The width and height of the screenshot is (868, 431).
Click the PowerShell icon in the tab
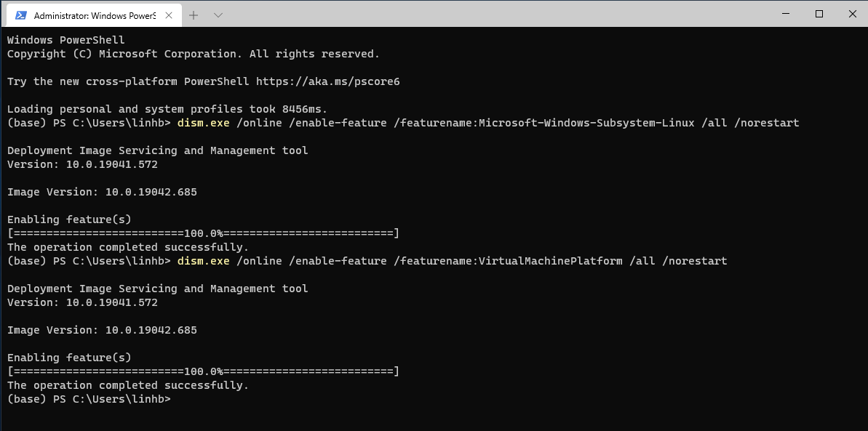pos(20,15)
